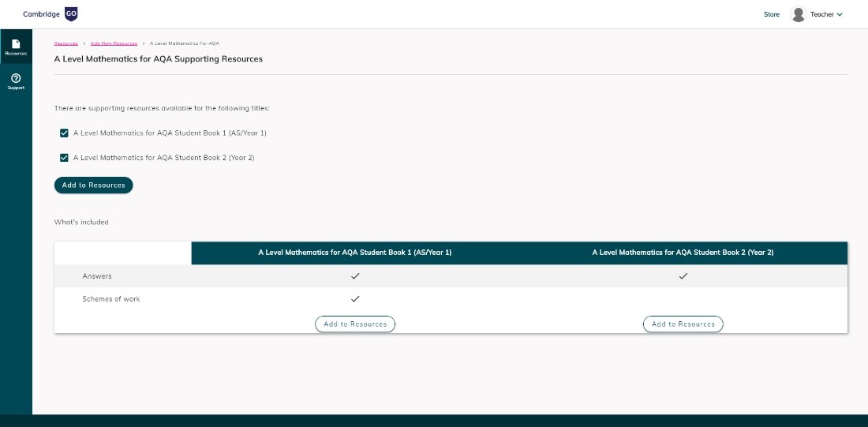Go to the Resources breadcrumb link
Screen dimensions: 868x427
65,43
